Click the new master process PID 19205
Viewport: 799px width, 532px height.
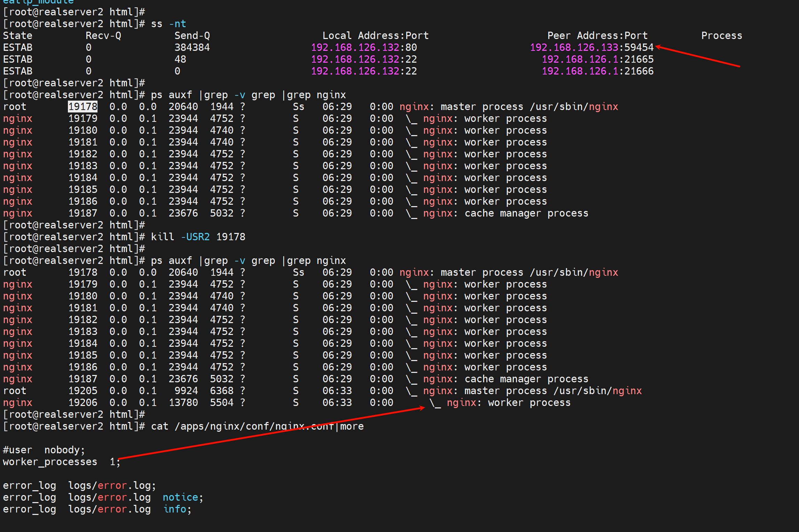tap(83, 391)
